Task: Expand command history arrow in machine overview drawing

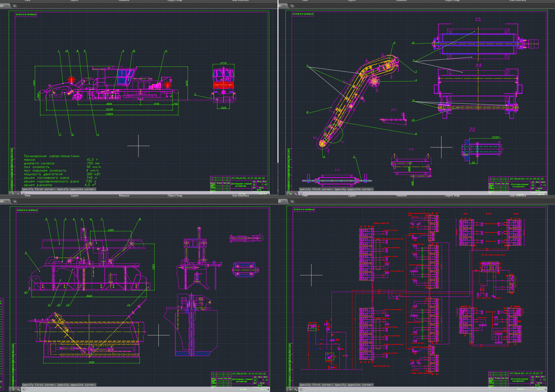Action: pyautogui.click(x=268, y=193)
